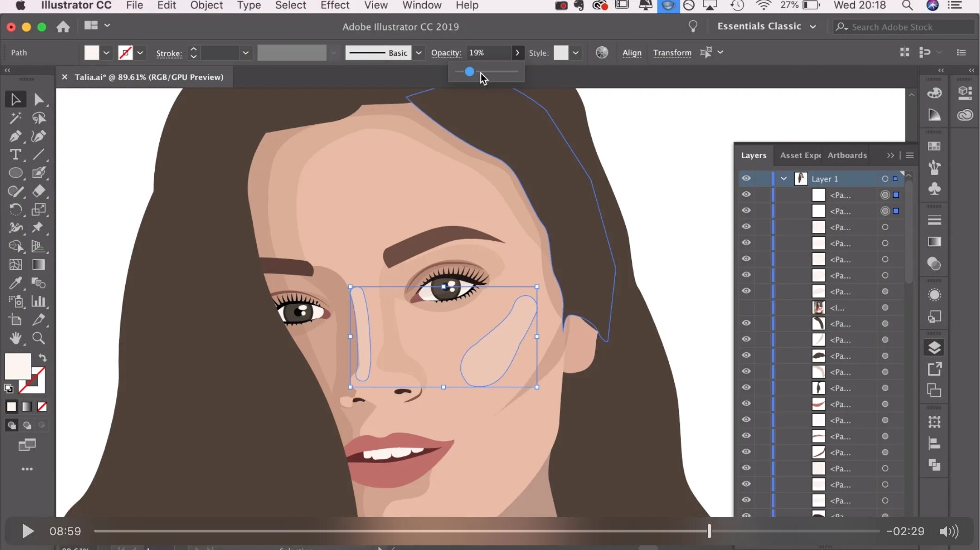This screenshot has width=980, height=550.
Task: Click the opacity slider handle
Action: pos(469,72)
